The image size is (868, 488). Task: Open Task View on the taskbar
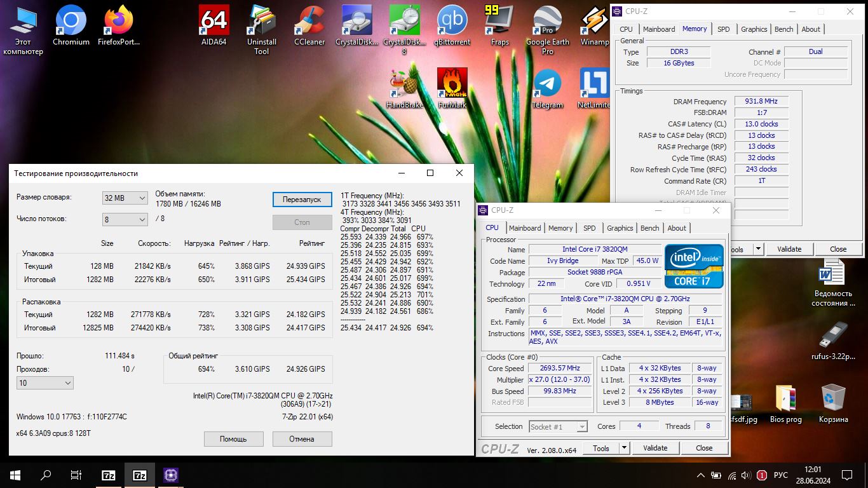pyautogui.click(x=76, y=475)
